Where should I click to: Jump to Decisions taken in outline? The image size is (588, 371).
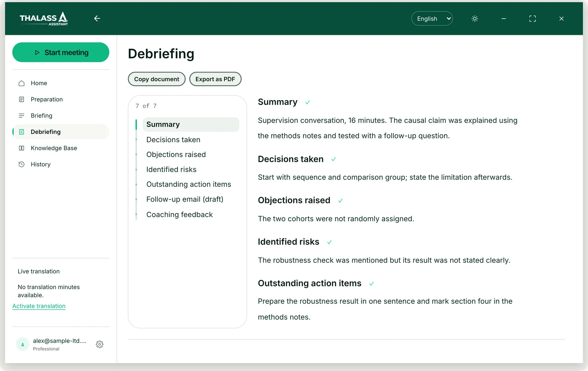173,140
